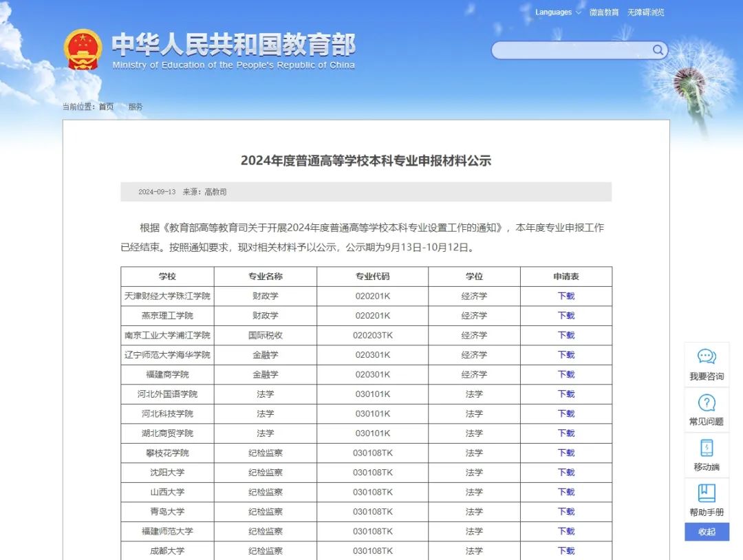The height and width of the screenshot is (560, 743).
Task: Select the 福建商学院 school cell
Action: pyautogui.click(x=167, y=374)
